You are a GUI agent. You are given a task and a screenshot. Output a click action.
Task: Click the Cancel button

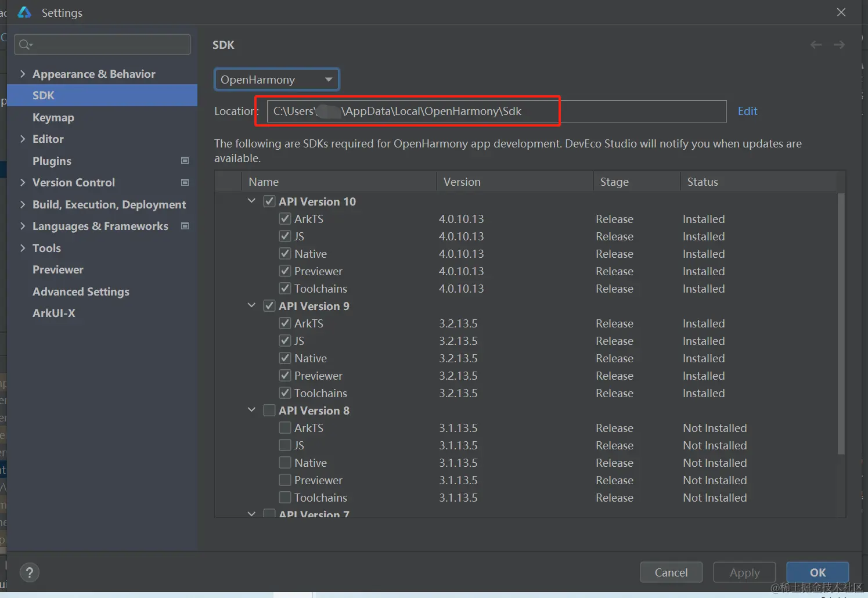(x=671, y=572)
